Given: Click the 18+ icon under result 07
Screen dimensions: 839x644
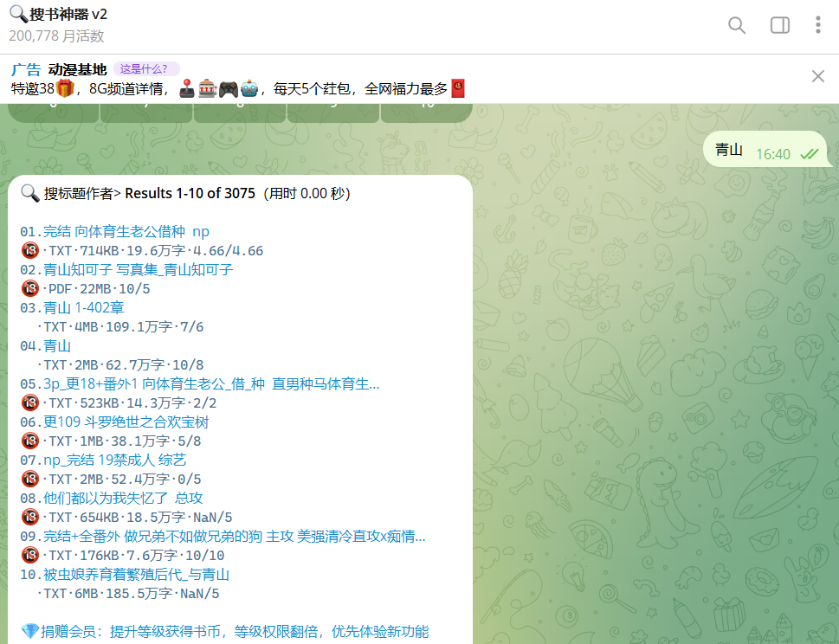Looking at the screenshot, I should (x=30, y=479).
